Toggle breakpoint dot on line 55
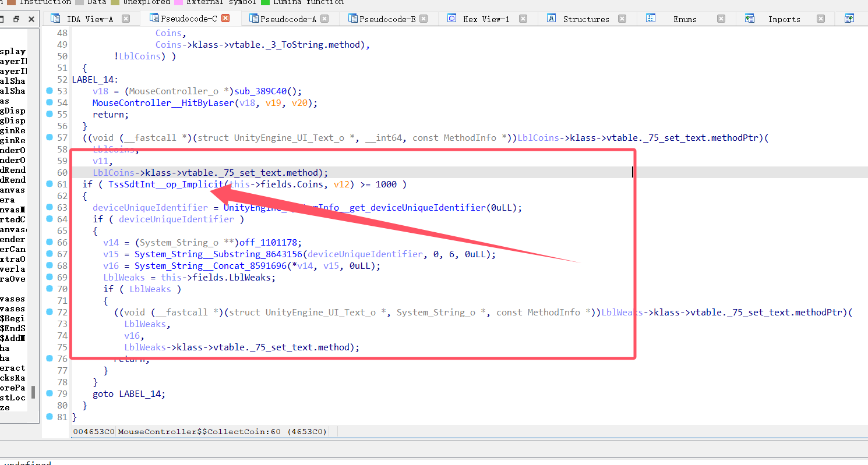The width and height of the screenshot is (868, 465). click(50, 114)
